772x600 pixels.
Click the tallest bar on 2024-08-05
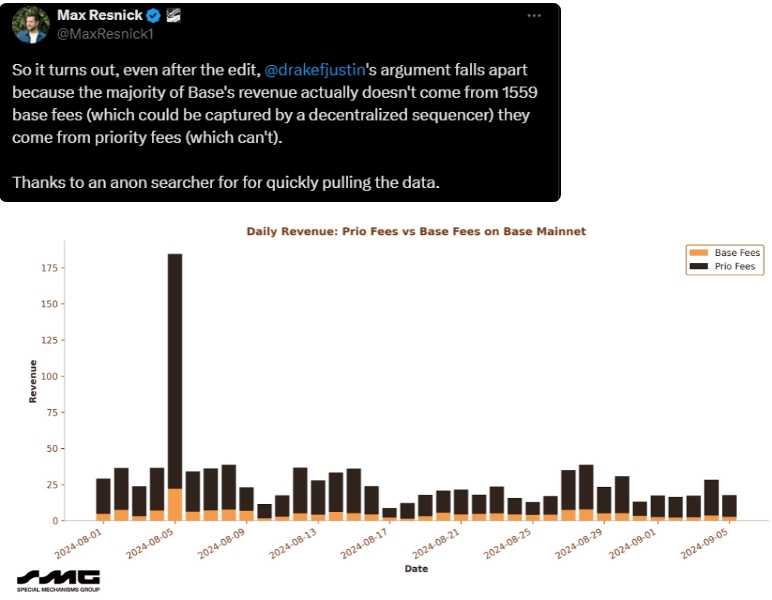click(x=175, y=371)
